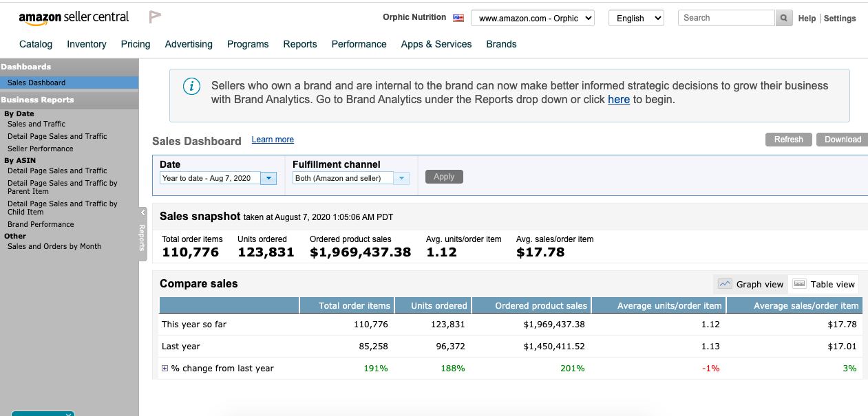Click the Average units/order item column header

(x=659, y=305)
